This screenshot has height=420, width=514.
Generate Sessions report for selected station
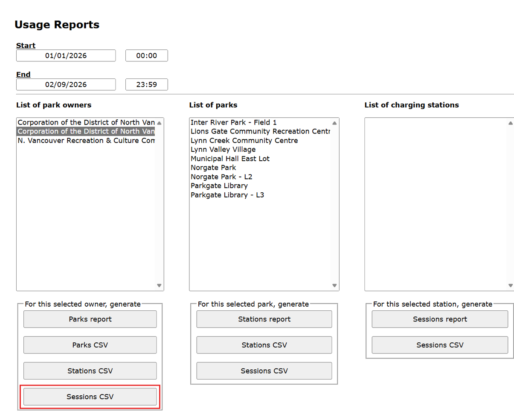[440, 319]
